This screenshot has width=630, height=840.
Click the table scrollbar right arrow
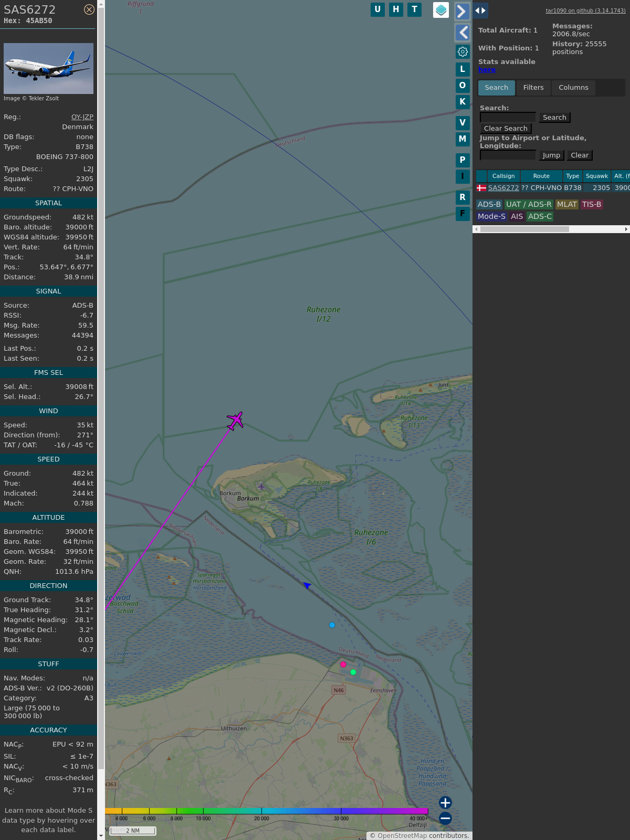626,229
